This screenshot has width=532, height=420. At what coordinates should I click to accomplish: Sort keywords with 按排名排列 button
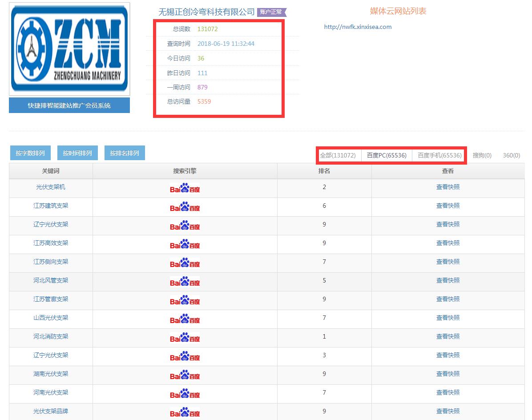125,153
